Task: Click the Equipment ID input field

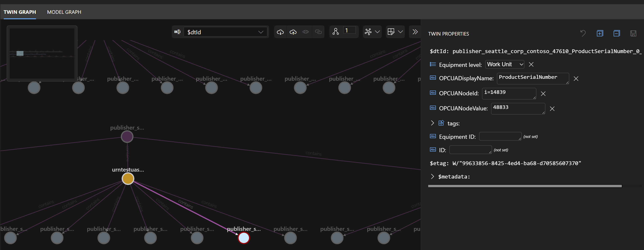Action: [500, 136]
